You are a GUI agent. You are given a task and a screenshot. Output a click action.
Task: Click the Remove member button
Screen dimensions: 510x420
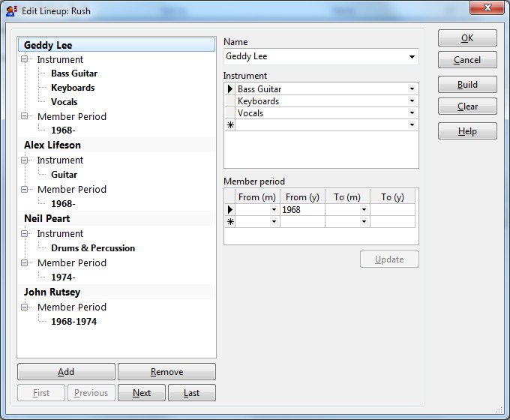coord(166,372)
